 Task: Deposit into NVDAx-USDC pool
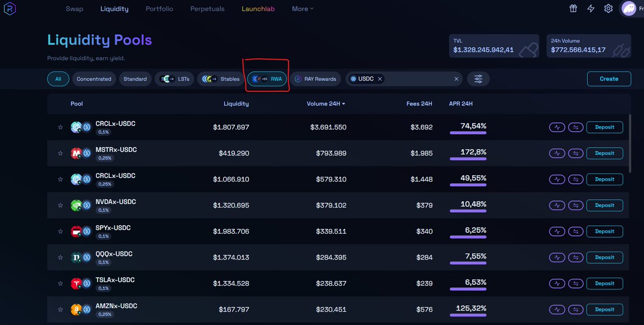(605, 205)
